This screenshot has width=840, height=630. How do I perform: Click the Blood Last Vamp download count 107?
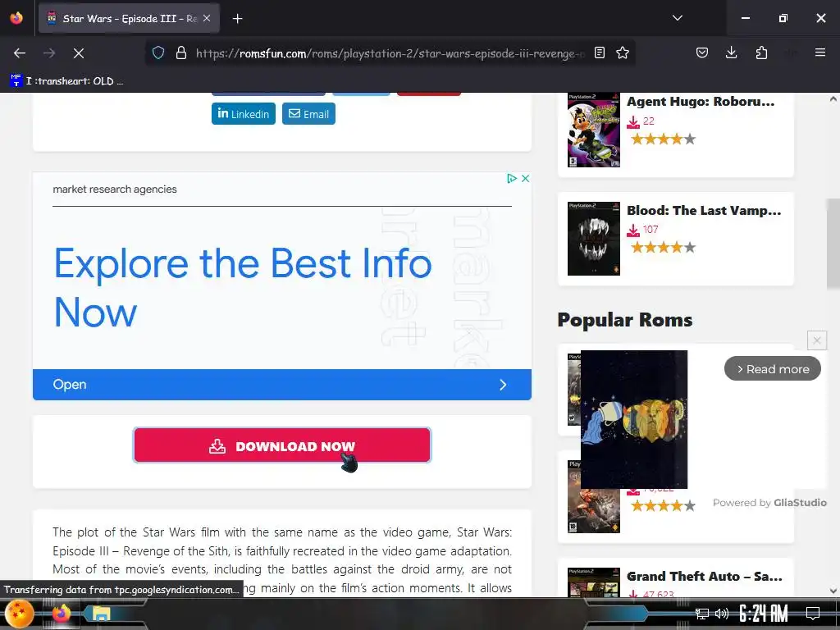point(651,230)
